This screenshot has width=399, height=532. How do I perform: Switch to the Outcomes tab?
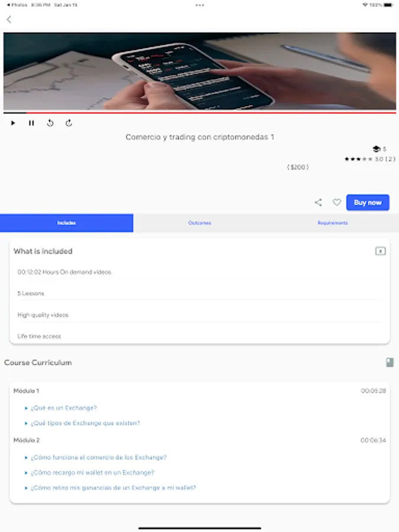200,223
